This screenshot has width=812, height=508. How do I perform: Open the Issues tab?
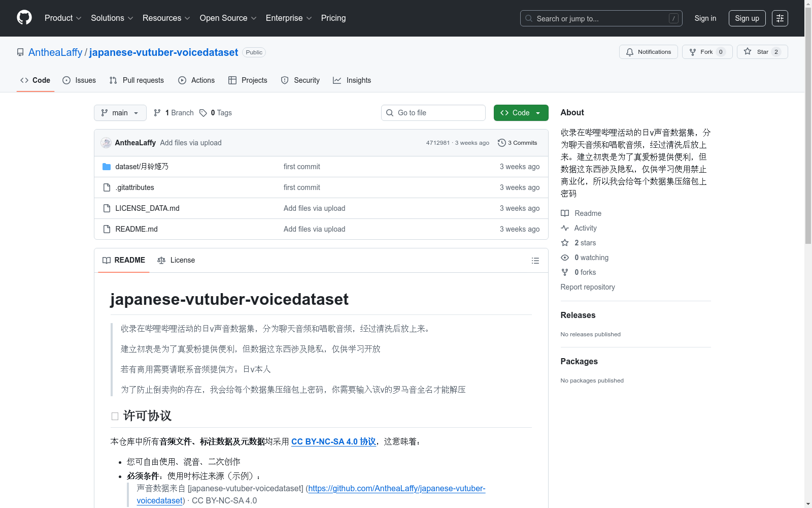[x=79, y=80]
